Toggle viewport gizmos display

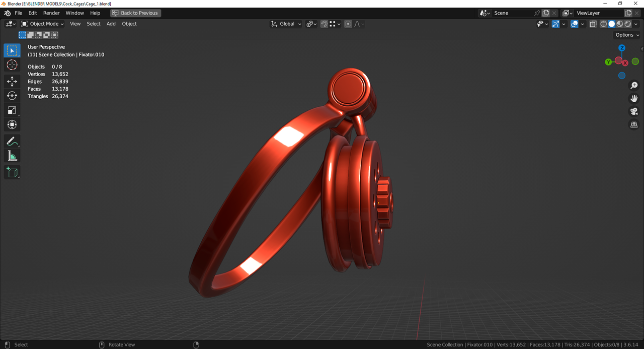click(555, 24)
